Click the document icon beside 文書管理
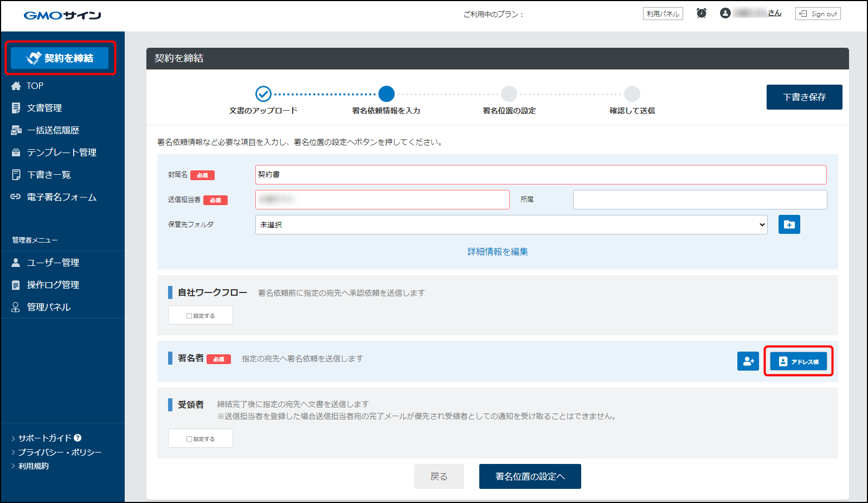868x503 pixels. point(16,108)
